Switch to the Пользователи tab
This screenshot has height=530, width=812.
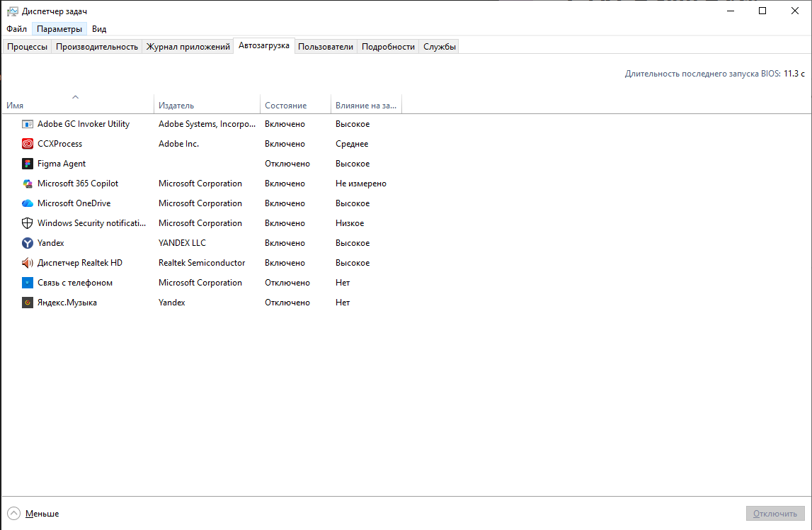(x=326, y=47)
